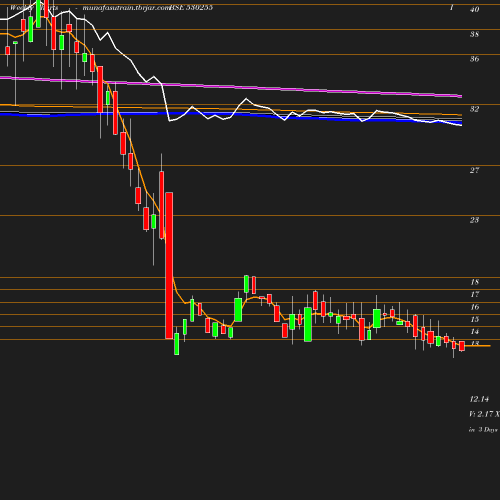The image size is (500, 500).
Task: Click the price axis label '17'
Action: tap(475, 294)
